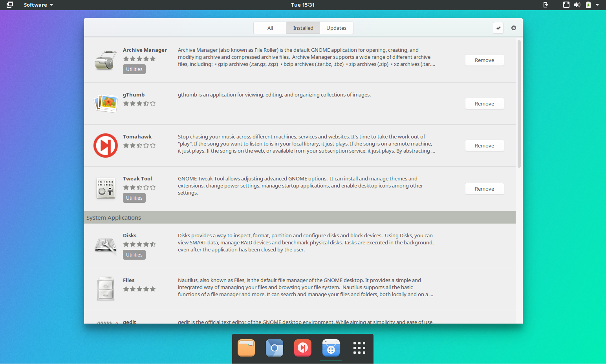Click the Tomahawk star rating
The width and height of the screenshot is (606, 364).
click(139, 146)
